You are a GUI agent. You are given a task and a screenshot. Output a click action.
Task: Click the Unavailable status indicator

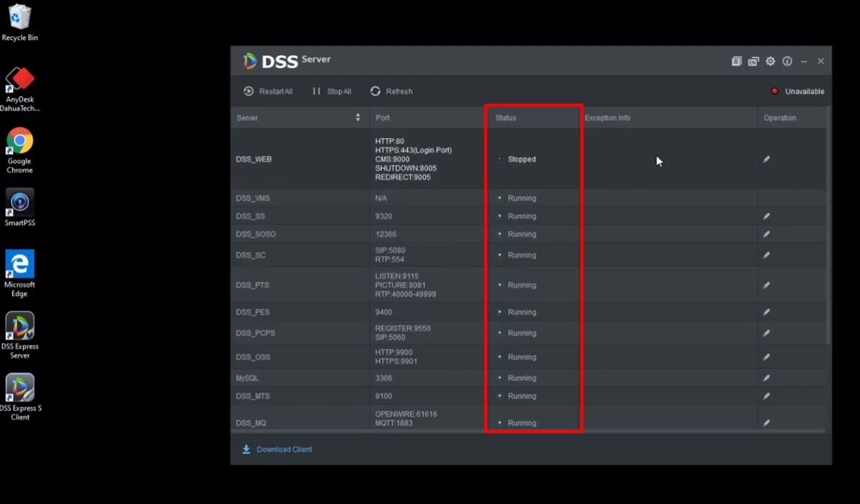[x=797, y=92]
